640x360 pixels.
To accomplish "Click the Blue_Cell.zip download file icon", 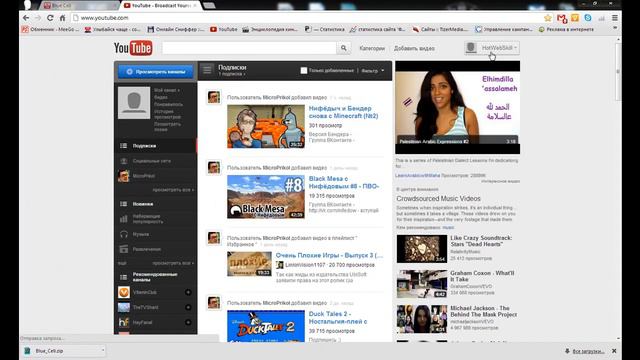I will tap(27, 351).
